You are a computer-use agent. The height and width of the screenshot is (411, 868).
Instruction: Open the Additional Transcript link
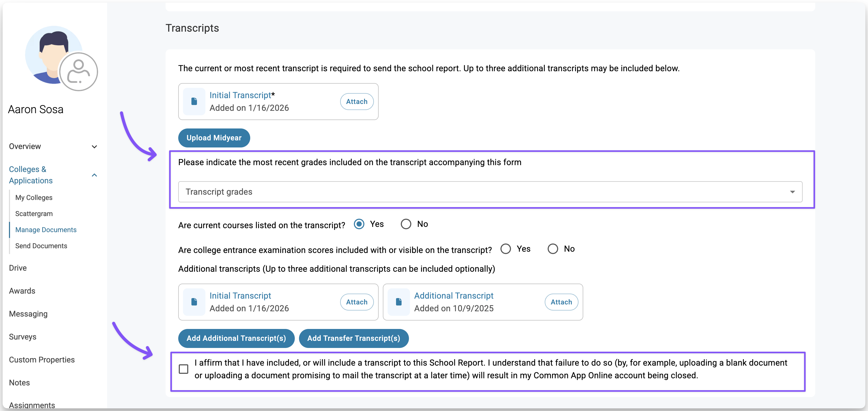pyautogui.click(x=454, y=296)
